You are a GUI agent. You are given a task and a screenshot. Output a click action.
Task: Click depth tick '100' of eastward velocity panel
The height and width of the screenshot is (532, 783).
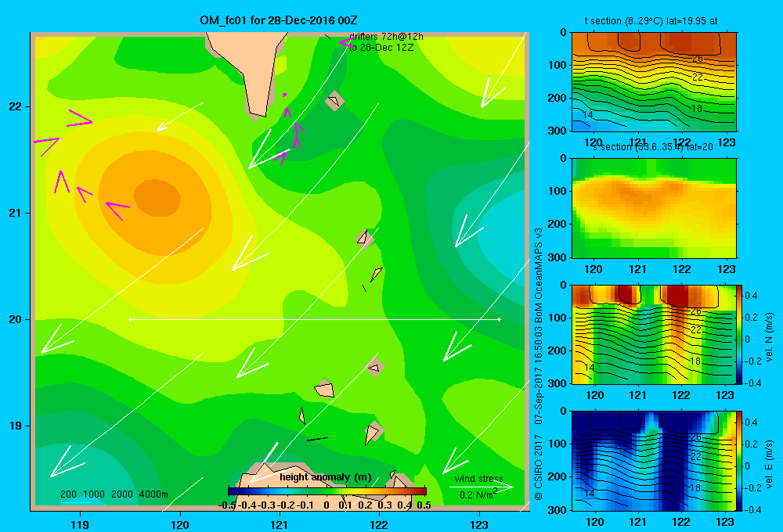[x=557, y=444]
